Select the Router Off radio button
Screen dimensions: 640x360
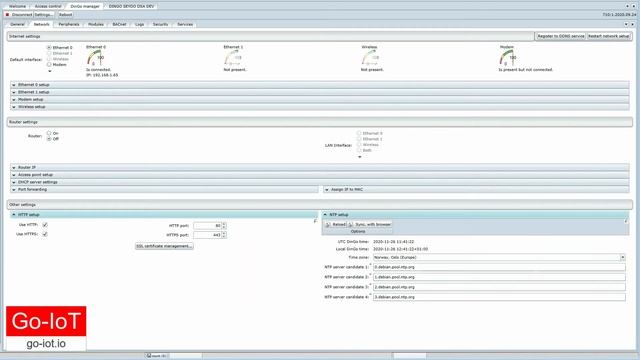[49, 139]
